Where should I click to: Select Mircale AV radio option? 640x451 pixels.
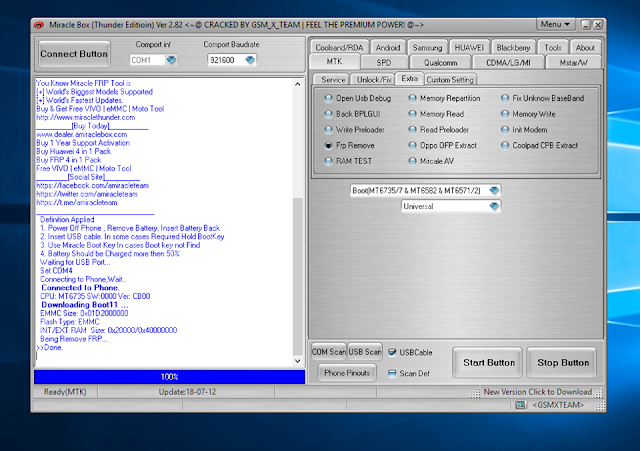(412, 161)
